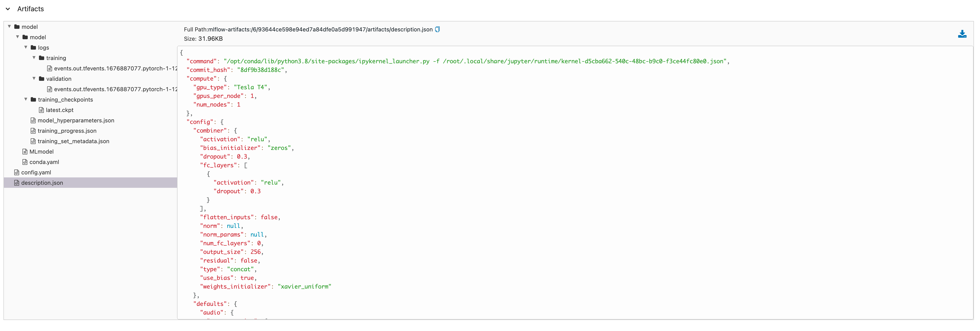Collapse the nested model folder arrow
This screenshot has height=331, width=980.
tap(18, 37)
